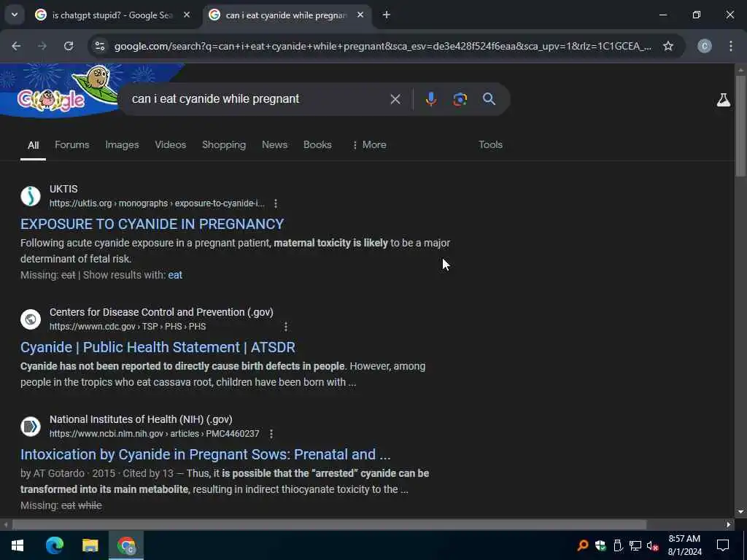Clear the search query with the X
747x560 pixels.
[x=395, y=99]
